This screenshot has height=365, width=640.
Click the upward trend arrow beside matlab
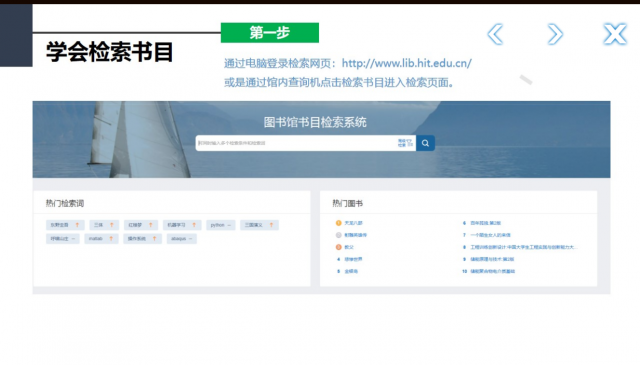(111, 239)
